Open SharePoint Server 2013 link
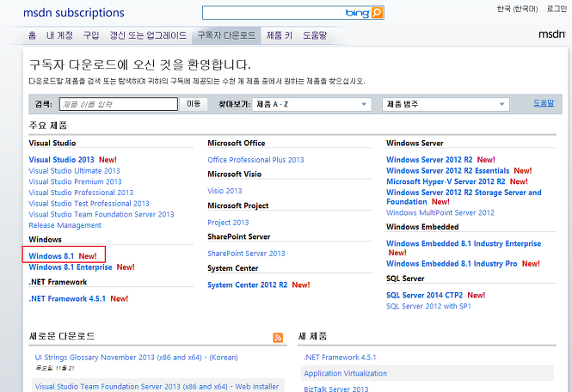Screen dimensions: 572x392 tap(246, 254)
